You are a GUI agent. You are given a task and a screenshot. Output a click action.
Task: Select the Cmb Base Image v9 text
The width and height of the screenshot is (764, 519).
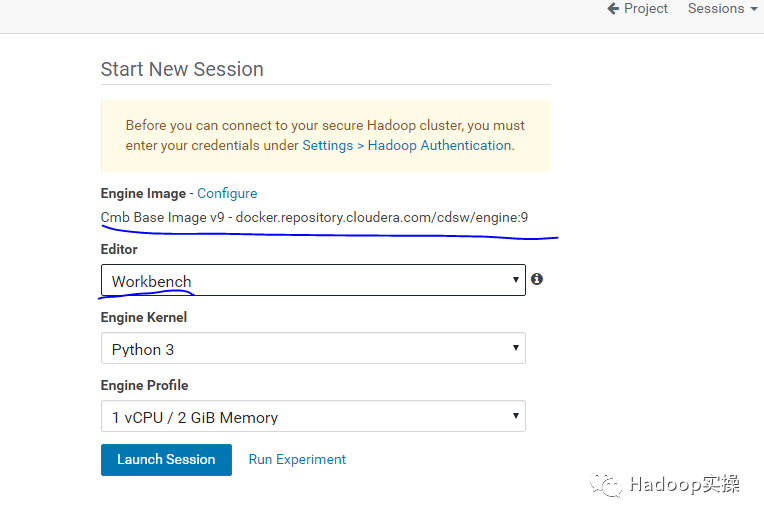[163, 217]
